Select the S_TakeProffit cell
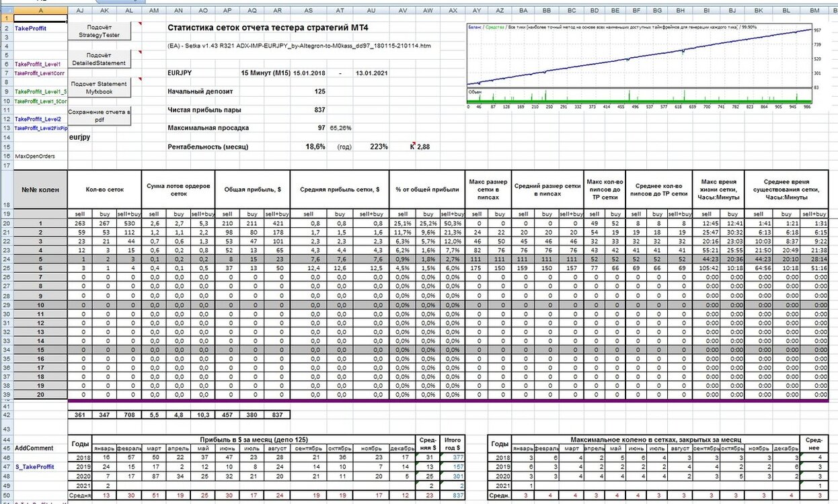This screenshot has width=838, height=504. tap(40, 466)
